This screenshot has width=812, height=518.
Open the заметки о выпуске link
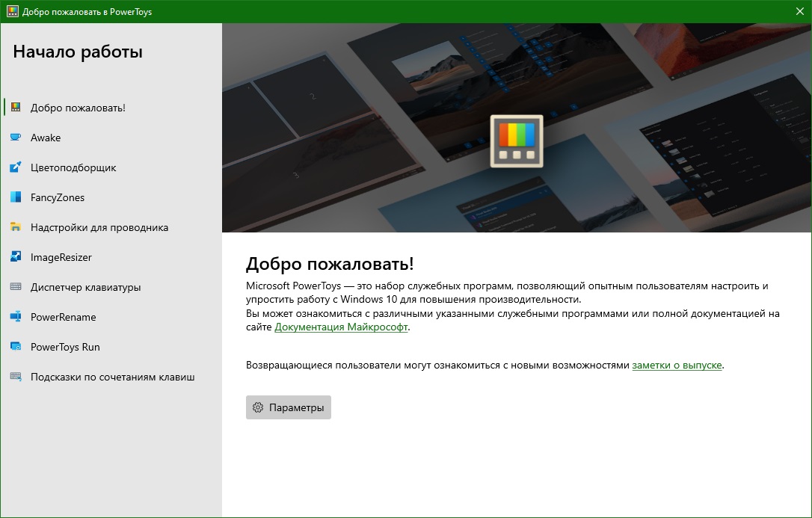click(677, 366)
